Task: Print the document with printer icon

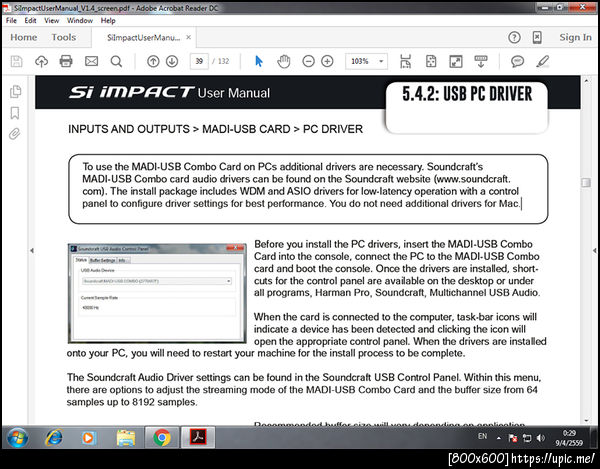Action: [66, 61]
